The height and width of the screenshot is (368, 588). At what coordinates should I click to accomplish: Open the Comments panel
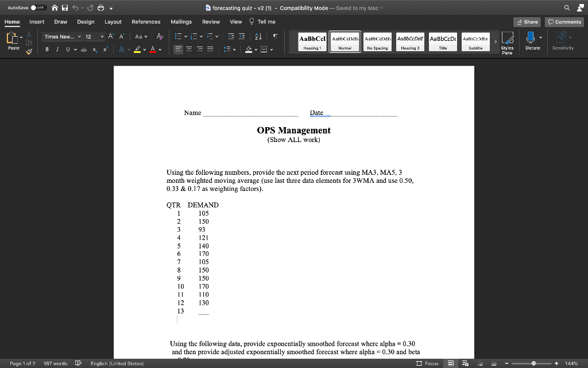pos(564,21)
